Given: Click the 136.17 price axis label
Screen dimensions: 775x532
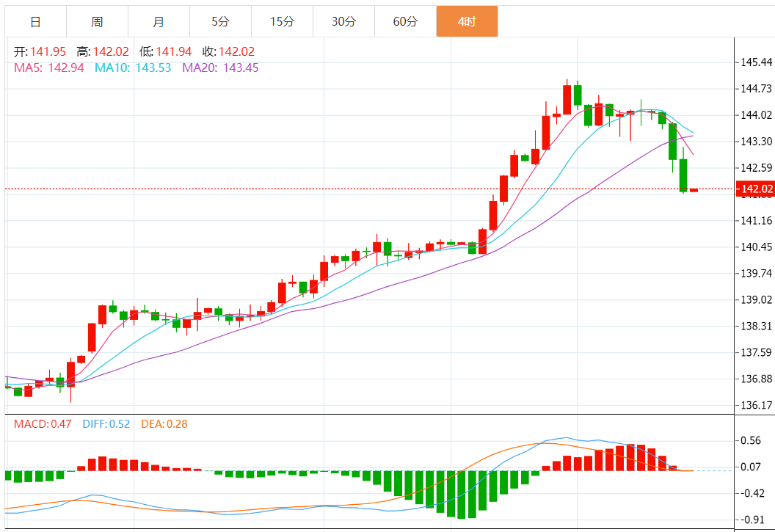Looking at the screenshot, I should [756, 406].
